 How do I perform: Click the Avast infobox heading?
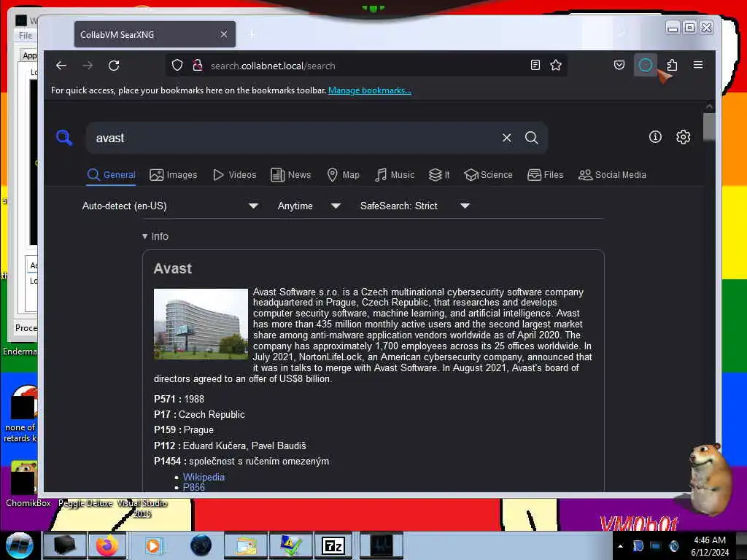click(172, 268)
